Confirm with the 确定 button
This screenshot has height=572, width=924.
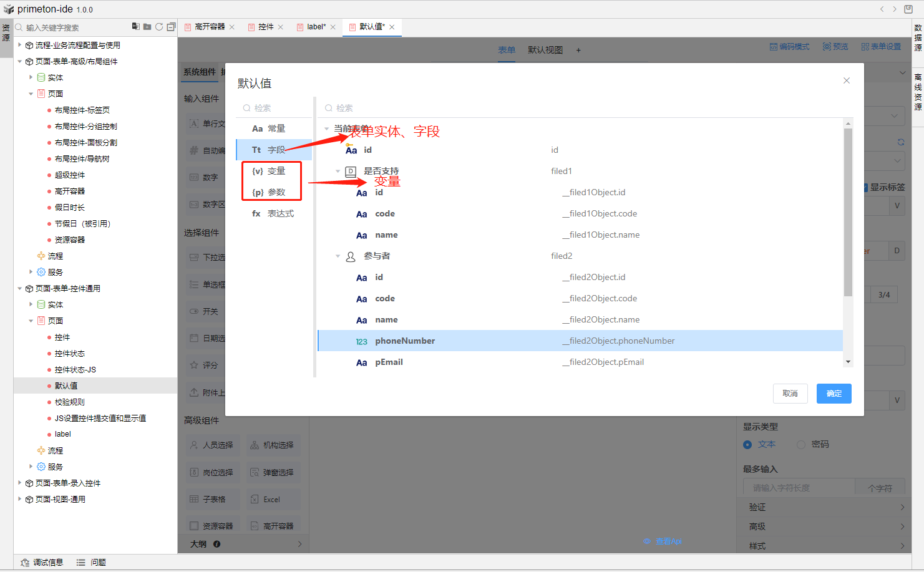point(834,394)
